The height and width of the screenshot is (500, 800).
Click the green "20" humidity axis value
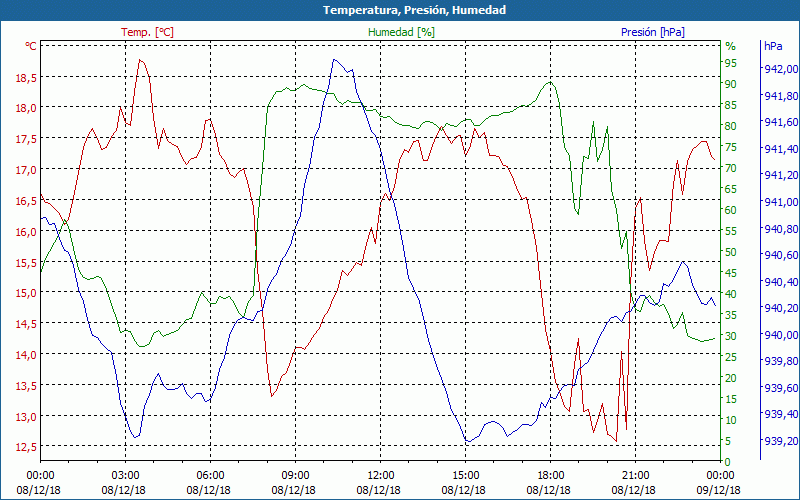coord(731,378)
